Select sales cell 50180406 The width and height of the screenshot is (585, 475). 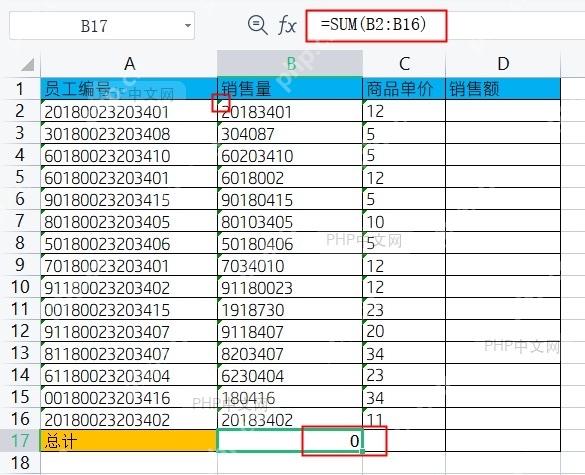(x=290, y=243)
